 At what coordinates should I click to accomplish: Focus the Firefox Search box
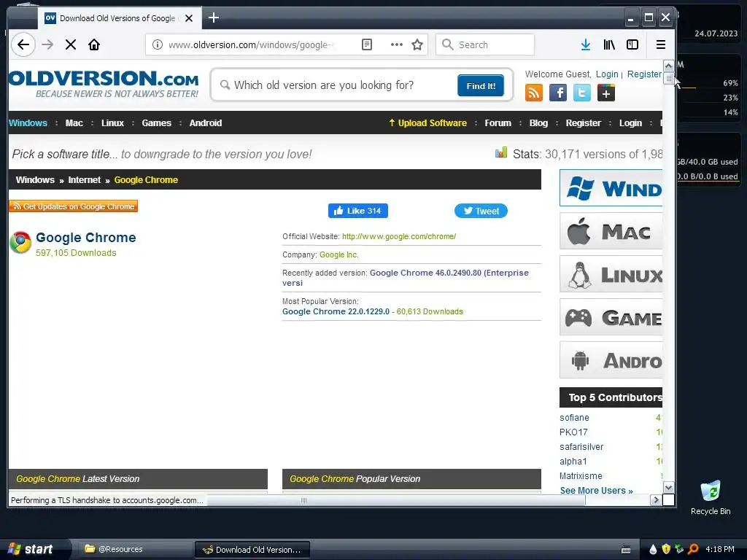pyautogui.click(x=485, y=44)
